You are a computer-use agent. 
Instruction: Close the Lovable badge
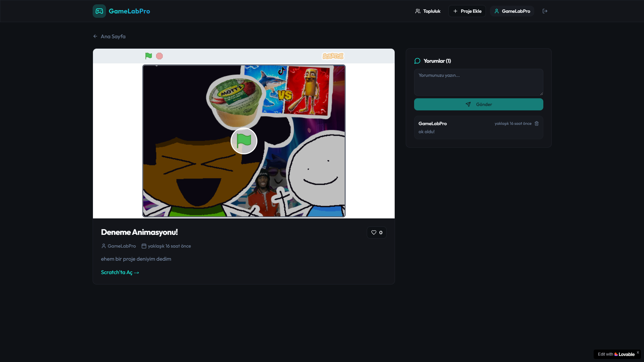[638, 352]
